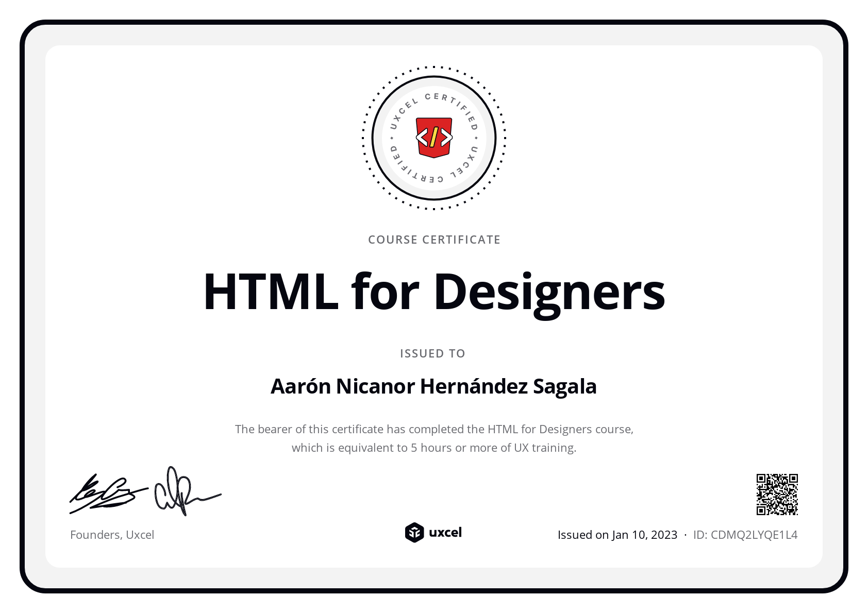Click the QR code
The height and width of the screenshot is (613, 868).
(777, 495)
